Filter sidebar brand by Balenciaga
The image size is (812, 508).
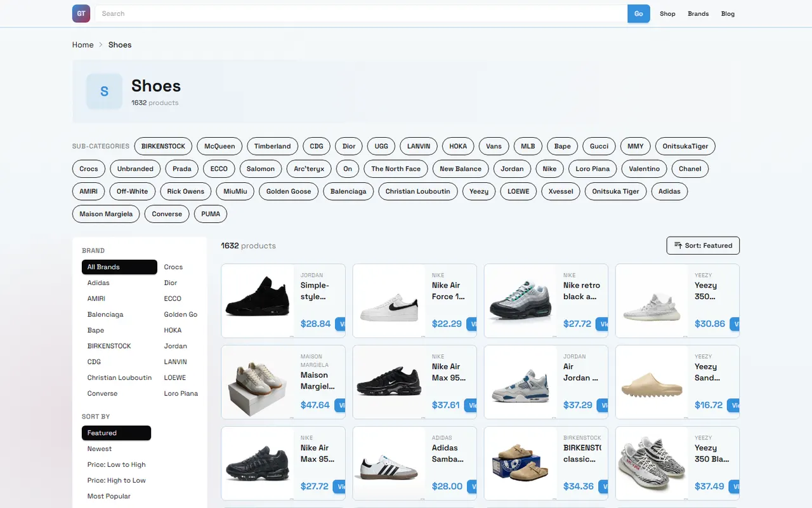pyautogui.click(x=105, y=314)
